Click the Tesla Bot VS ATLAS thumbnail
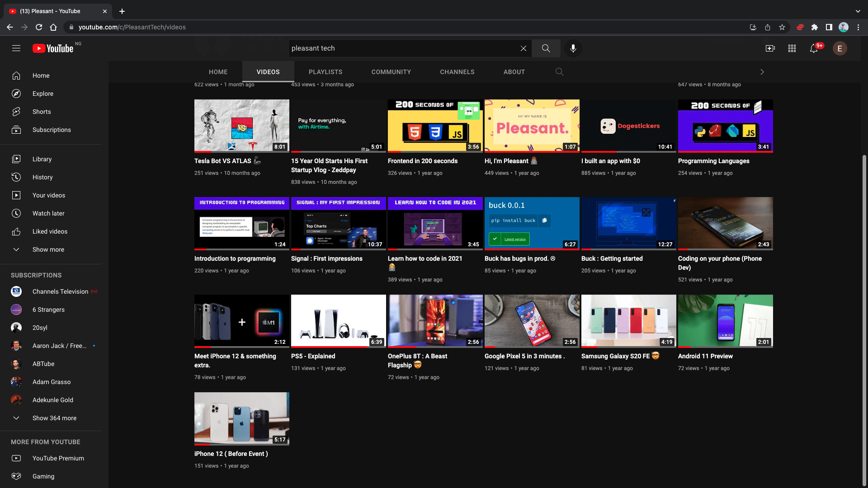Viewport: 868px width, 488px height. point(241,126)
